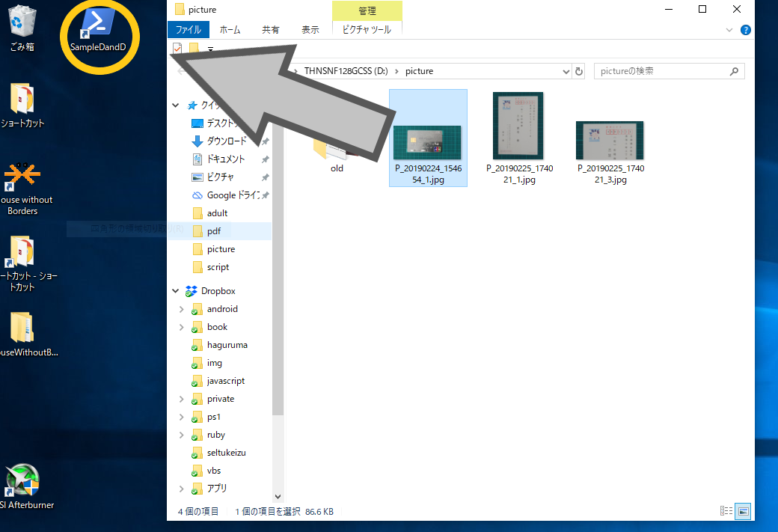Click the magnifier icon in the search box
The width and height of the screenshot is (778, 532).
tap(734, 72)
